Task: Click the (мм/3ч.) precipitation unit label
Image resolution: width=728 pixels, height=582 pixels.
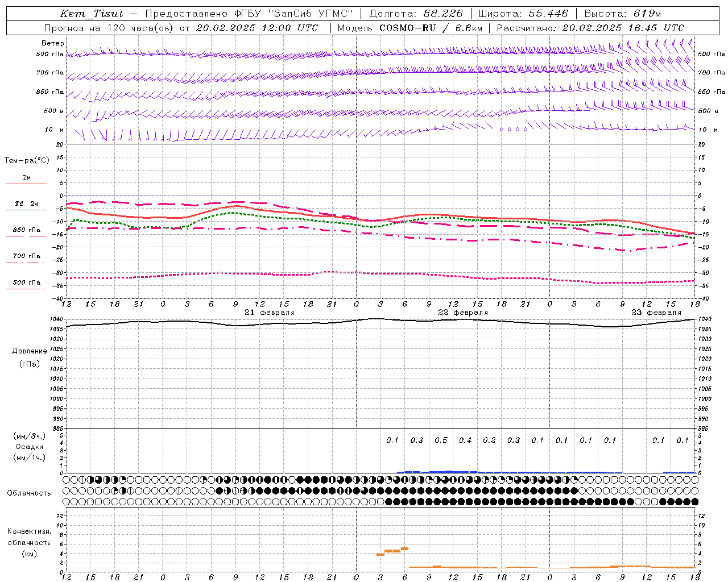Action: (x=30, y=436)
